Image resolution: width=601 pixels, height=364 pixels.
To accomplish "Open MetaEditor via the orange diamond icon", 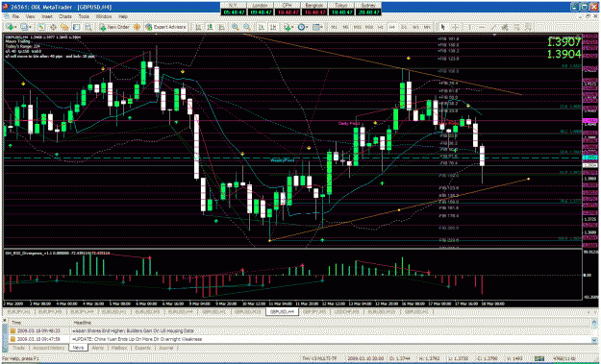I will [x=137, y=27].
